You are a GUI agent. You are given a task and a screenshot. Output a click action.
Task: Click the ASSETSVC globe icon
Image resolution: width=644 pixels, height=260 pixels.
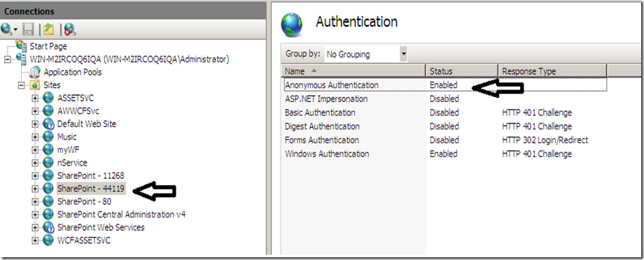tap(48, 98)
